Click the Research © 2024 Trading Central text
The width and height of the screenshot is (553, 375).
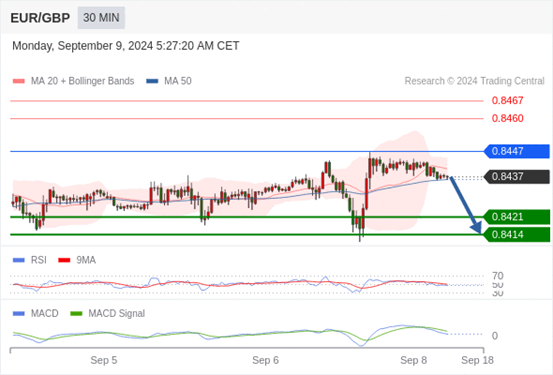[x=474, y=81]
